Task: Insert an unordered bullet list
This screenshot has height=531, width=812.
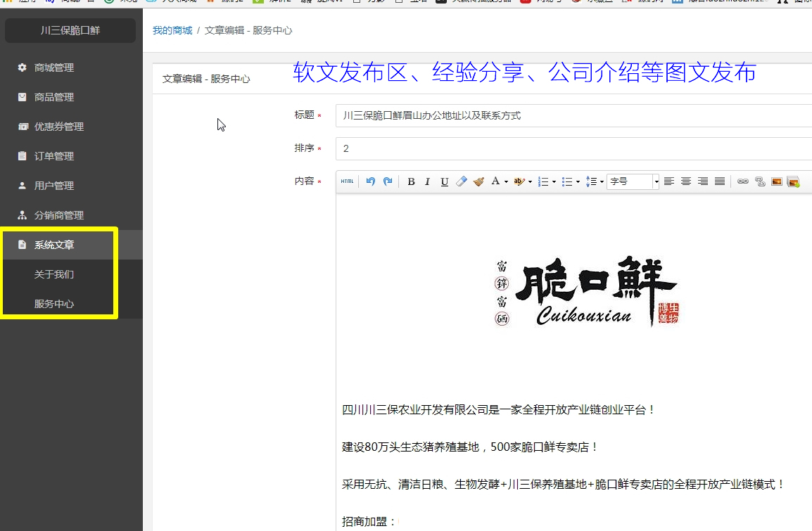Action: tap(567, 181)
